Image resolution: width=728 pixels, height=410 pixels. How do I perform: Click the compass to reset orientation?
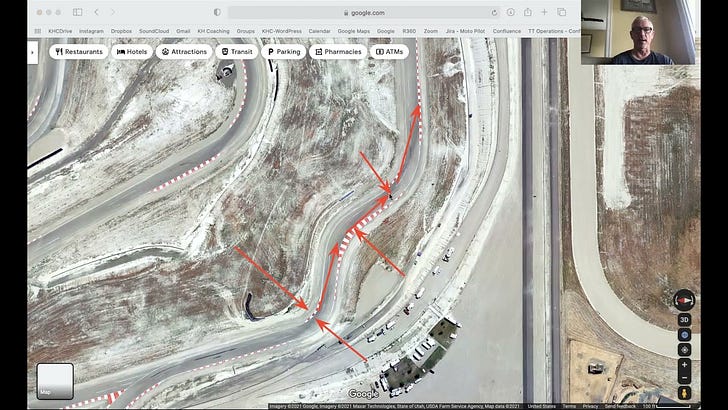tap(684, 300)
